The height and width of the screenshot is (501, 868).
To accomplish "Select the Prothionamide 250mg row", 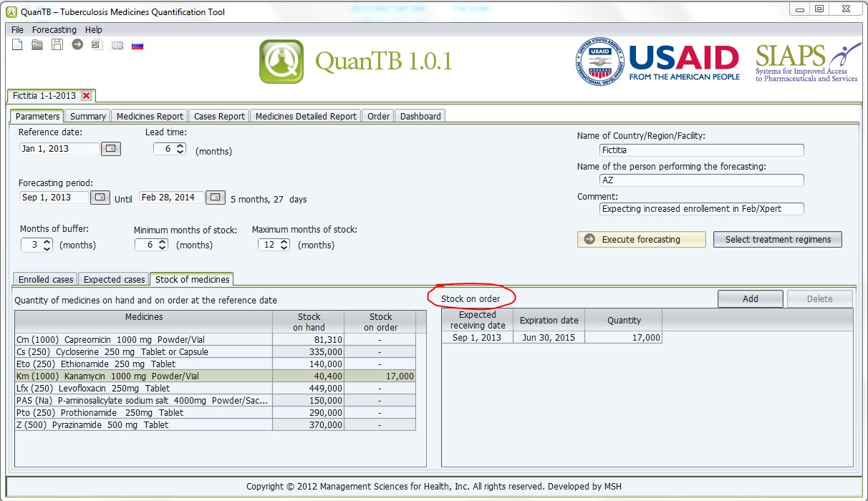I will tap(215, 413).
